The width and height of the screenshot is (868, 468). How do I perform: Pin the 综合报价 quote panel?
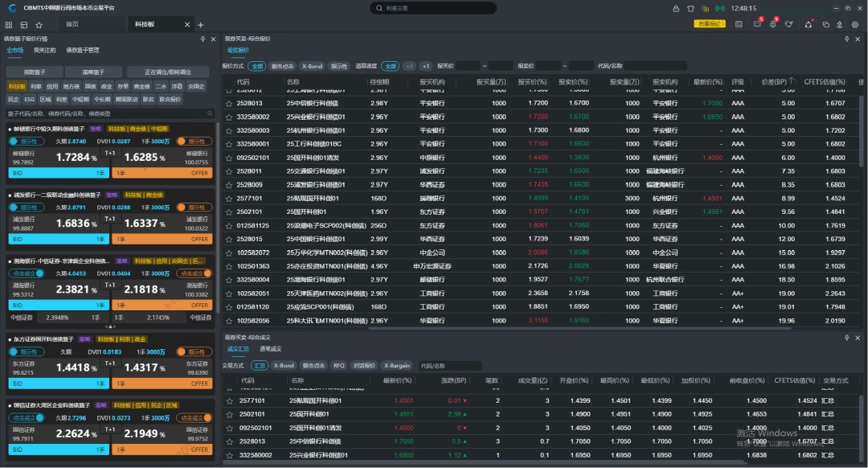coord(846,39)
